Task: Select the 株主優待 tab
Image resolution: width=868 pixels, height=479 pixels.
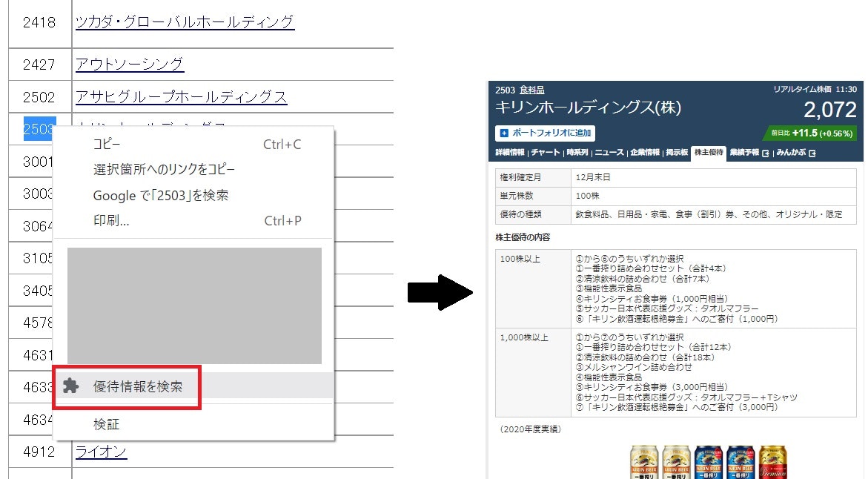Action: pos(709,153)
